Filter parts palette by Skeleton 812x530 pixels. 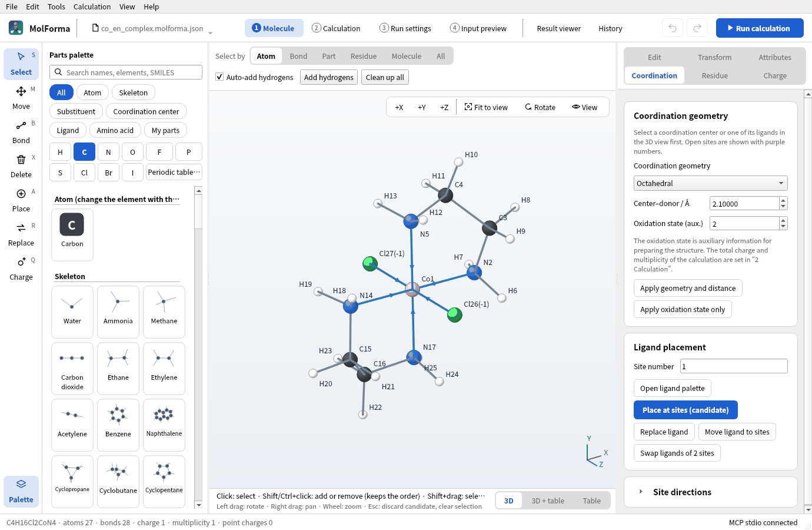coord(134,92)
